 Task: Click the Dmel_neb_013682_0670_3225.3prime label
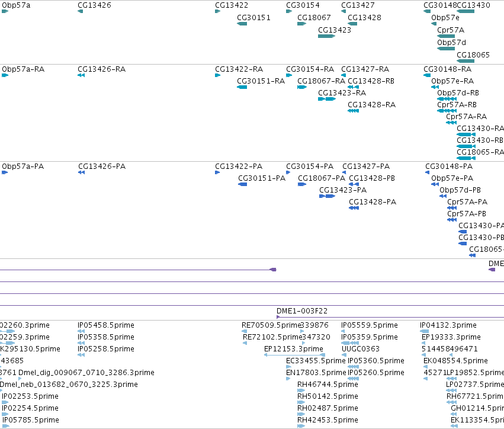(x=69, y=385)
